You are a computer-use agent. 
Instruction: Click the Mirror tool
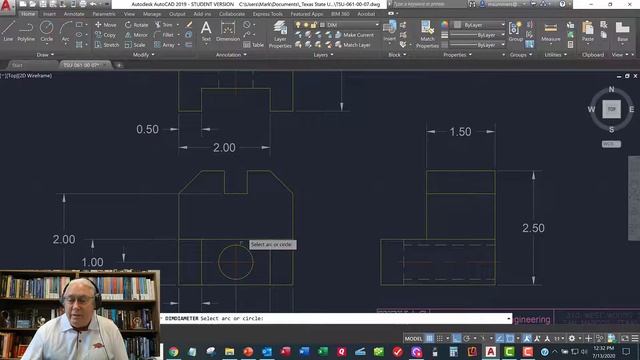pyautogui.click(x=136, y=35)
